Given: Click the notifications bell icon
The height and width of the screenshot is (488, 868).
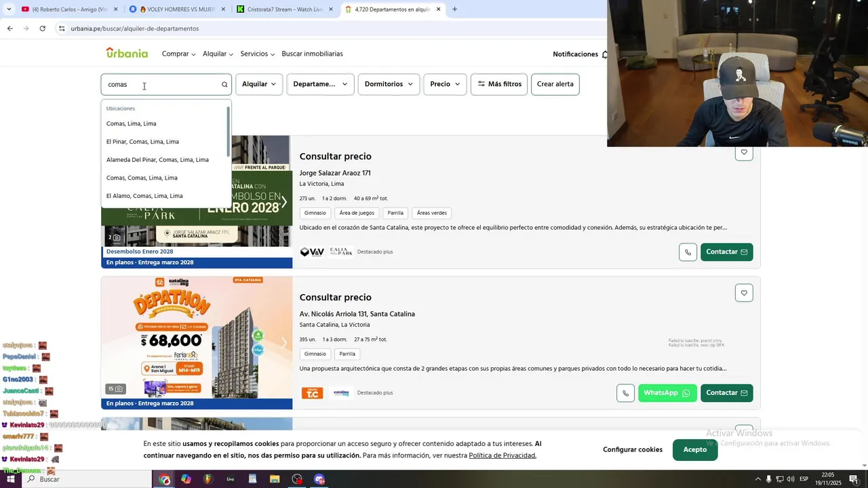Looking at the screenshot, I should [604, 54].
